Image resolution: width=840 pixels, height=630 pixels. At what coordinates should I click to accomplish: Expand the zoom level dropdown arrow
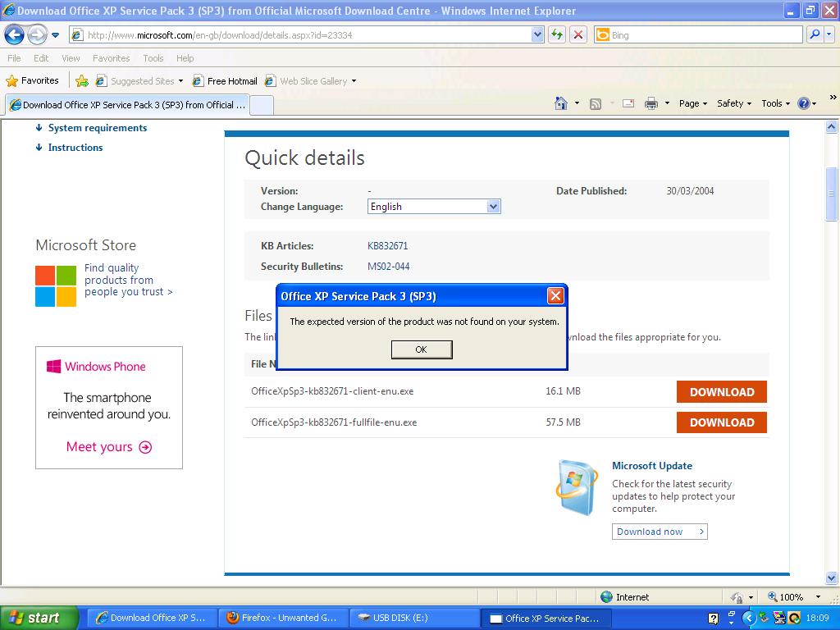(x=818, y=597)
